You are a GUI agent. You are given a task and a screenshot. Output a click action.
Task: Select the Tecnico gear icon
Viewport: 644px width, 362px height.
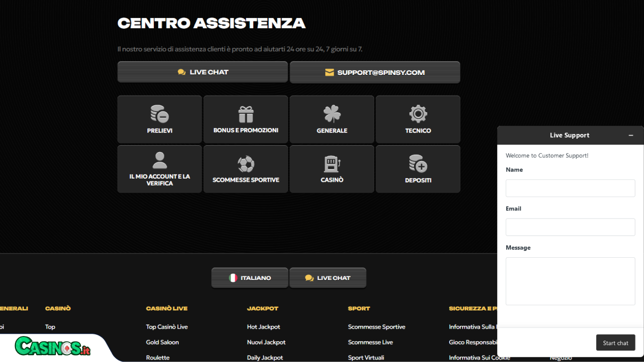click(x=418, y=114)
